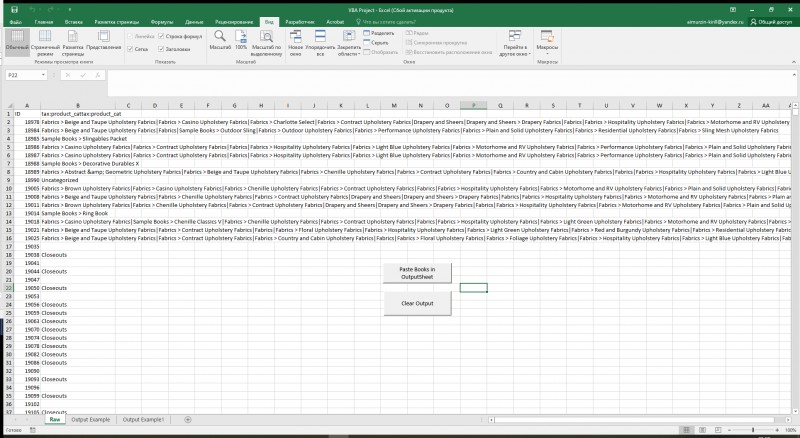Switch to Page Layout view in the status bar
Viewport: 800px width, 438px height.
pyautogui.click(x=703, y=430)
